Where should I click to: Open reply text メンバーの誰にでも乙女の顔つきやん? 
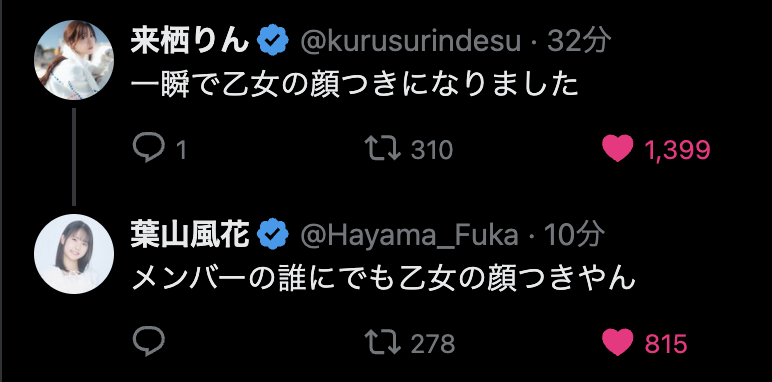click(384, 279)
